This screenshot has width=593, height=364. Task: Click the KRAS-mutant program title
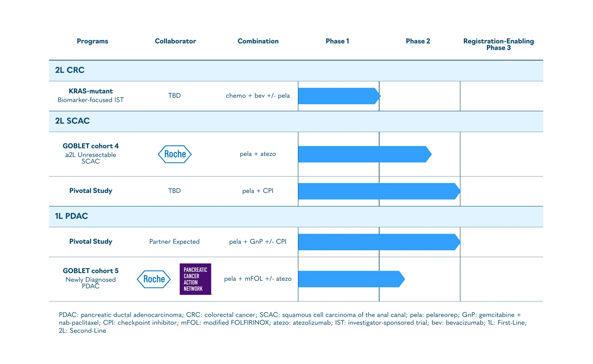click(91, 91)
